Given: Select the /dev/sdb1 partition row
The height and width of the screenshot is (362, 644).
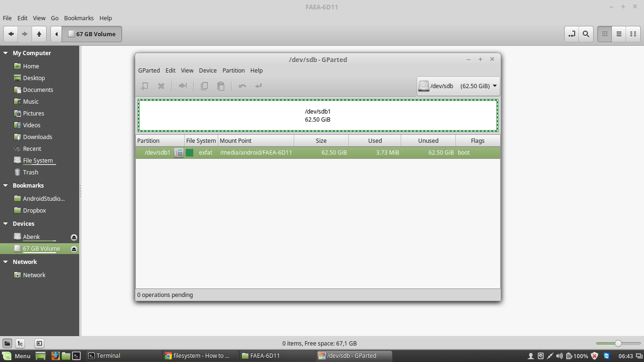Looking at the screenshot, I should coord(318,153).
